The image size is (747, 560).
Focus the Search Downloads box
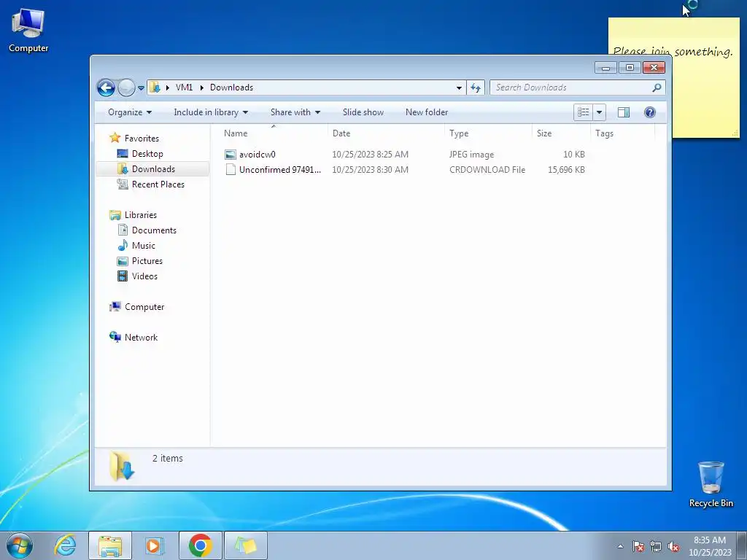click(570, 87)
